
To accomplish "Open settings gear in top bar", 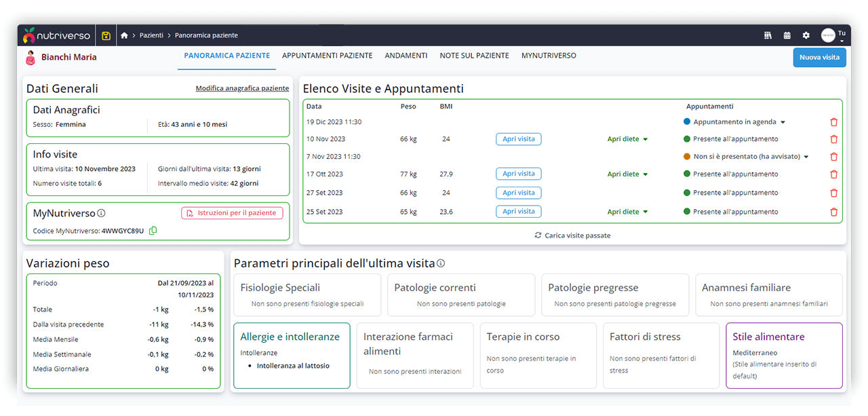I will click(x=806, y=35).
